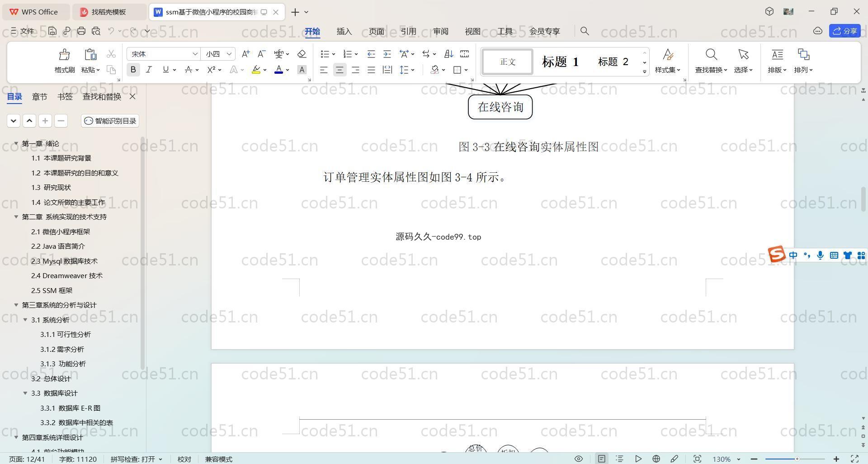Open the font name dropdown 宋体

[195, 54]
